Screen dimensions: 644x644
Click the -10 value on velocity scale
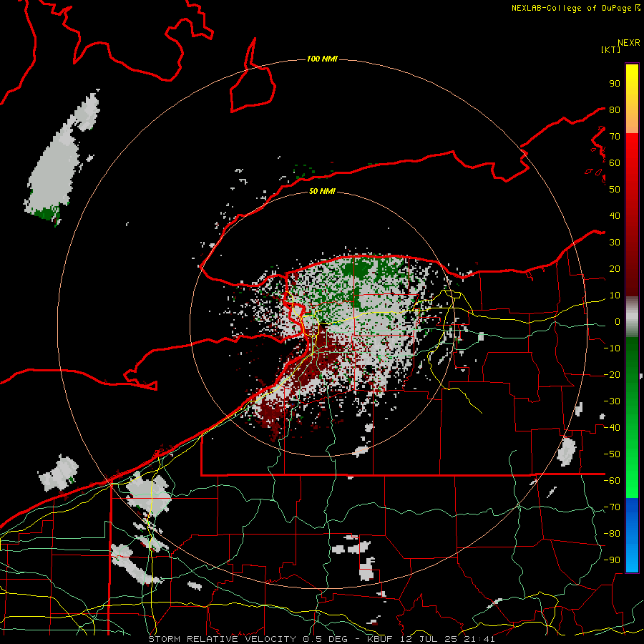pos(612,348)
